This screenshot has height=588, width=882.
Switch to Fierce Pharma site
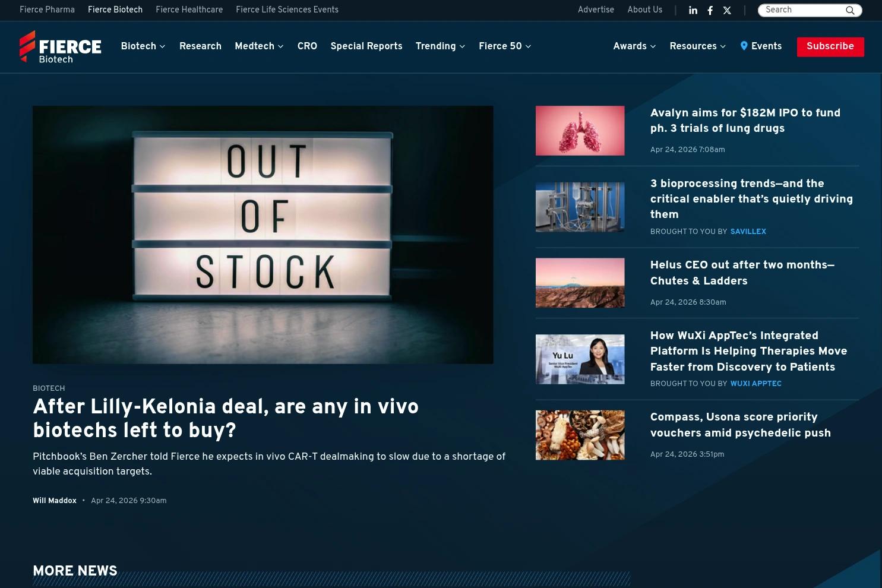pyautogui.click(x=47, y=10)
